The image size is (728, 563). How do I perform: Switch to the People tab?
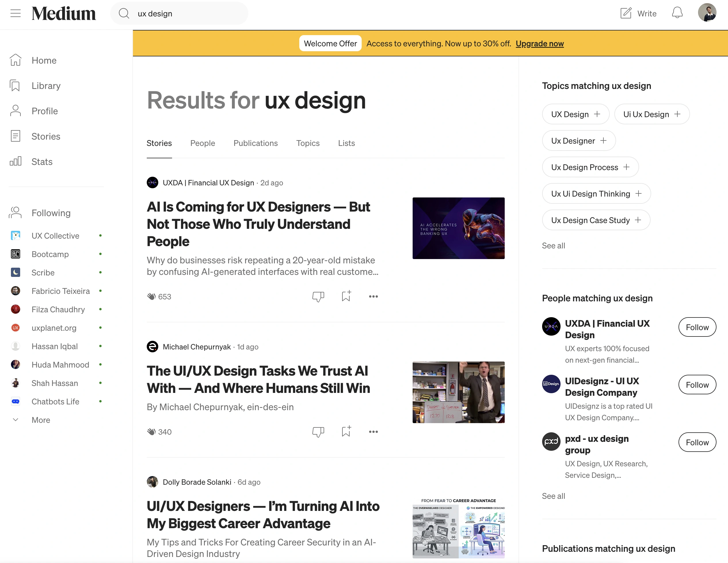point(203,143)
